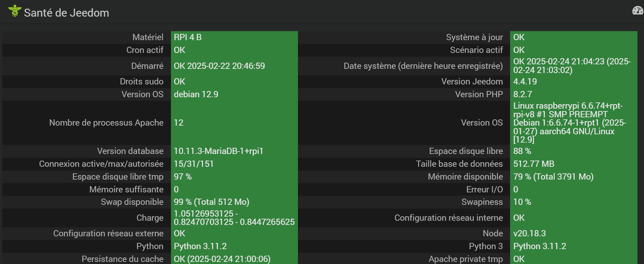Select 'Connexion active/max/autorisée' label
Image resolution: width=644 pixels, height=264 pixels.
coord(101,164)
